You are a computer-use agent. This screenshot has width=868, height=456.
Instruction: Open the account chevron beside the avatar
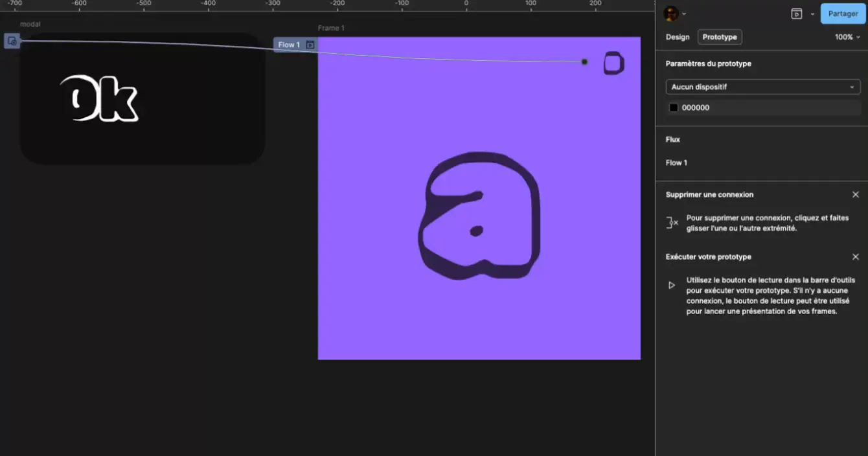click(x=685, y=14)
